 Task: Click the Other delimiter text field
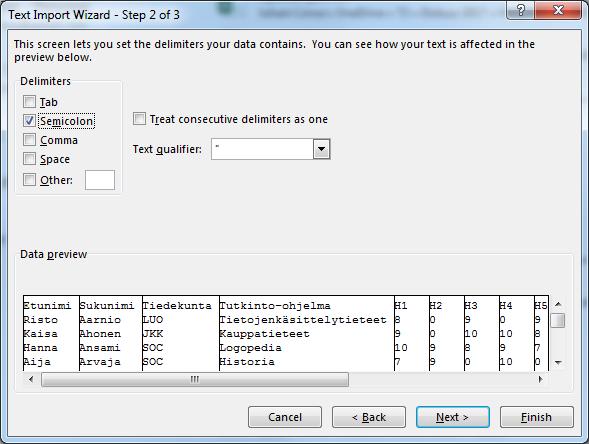pyautogui.click(x=100, y=180)
